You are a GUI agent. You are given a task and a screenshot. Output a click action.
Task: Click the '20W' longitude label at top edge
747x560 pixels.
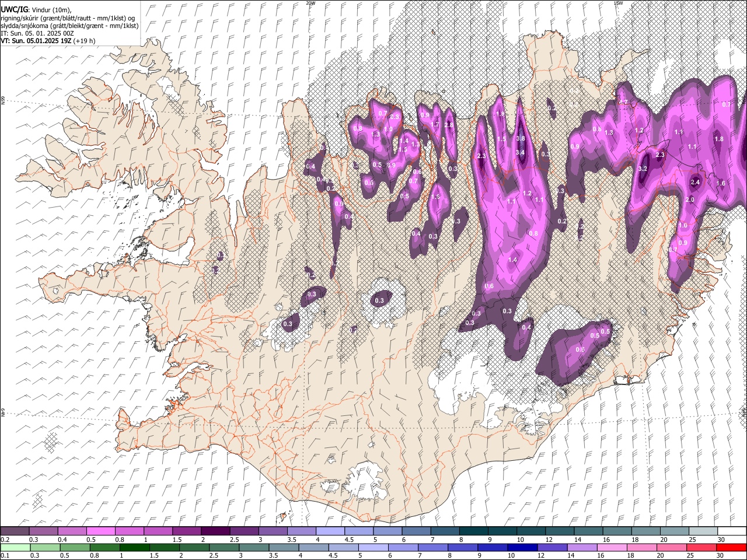click(x=310, y=3)
